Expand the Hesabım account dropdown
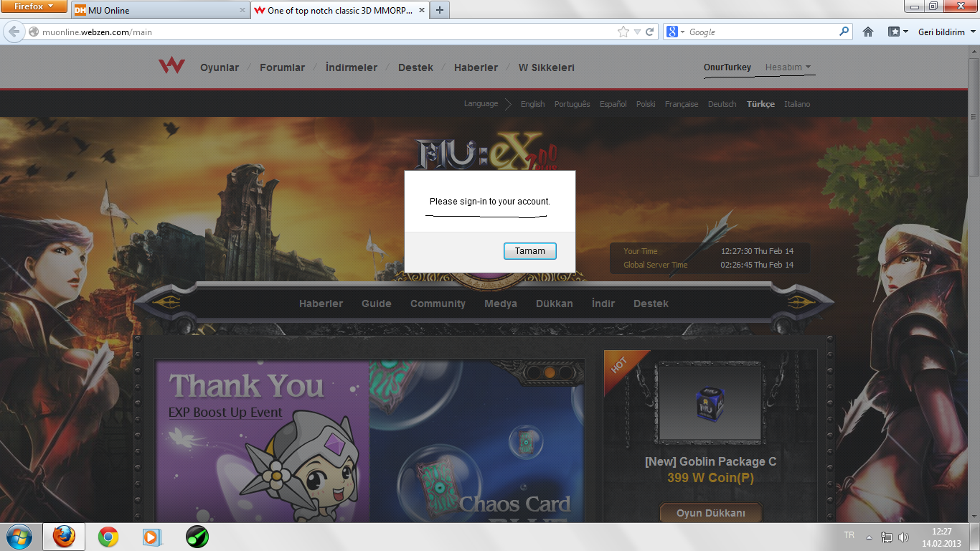980x551 pixels. [788, 67]
